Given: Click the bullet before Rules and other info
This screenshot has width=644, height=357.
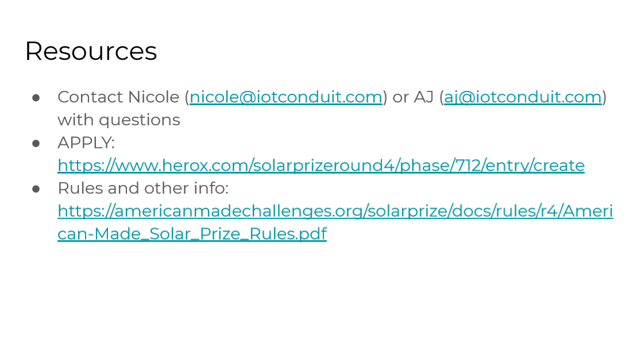Looking at the screenshot, I should click(36, 189).
